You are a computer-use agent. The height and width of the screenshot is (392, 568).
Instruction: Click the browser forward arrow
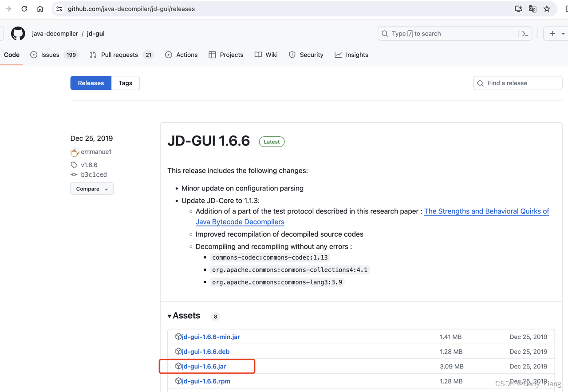tap(8, 9)
